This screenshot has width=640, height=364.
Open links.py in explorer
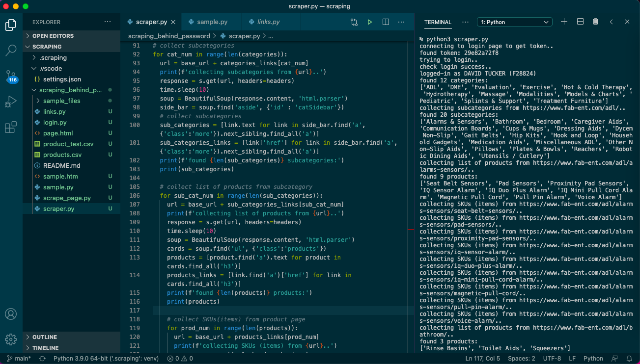coord(71,111)
